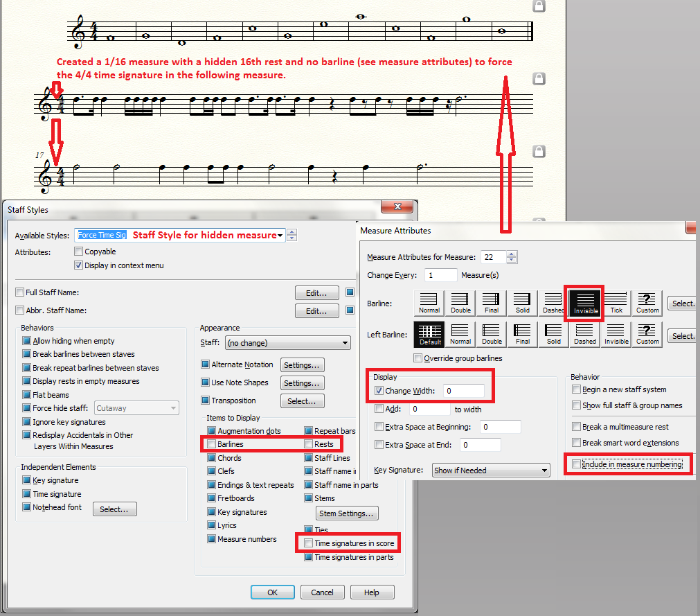Image resolution: width=700 pixels, height=616 pixels.
Task: Click the Measure Attributes measure stepper
Action: pos(512,257)
